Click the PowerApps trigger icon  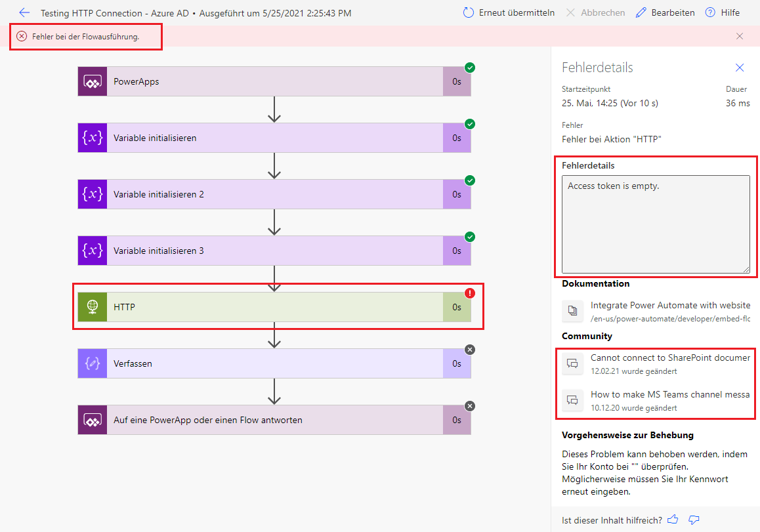(93, 81)
